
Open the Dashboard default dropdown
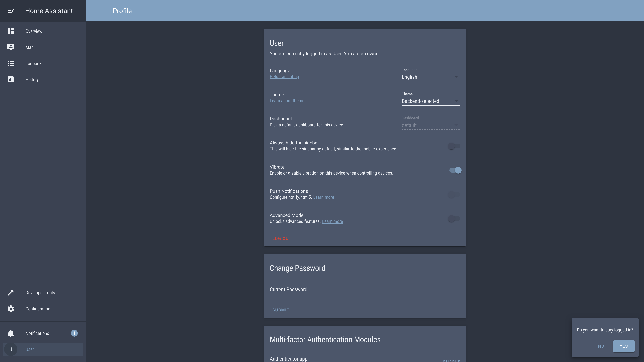(431, 125)
